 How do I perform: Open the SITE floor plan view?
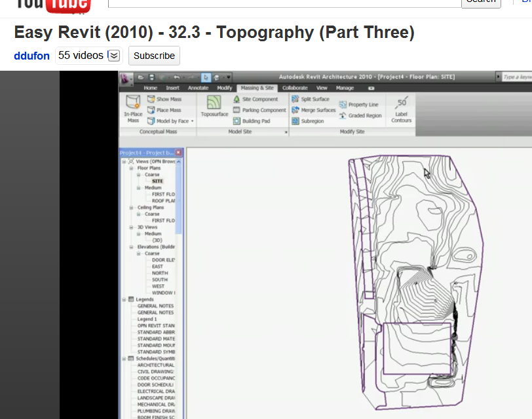pyautogui.click(x=157, y=181)
